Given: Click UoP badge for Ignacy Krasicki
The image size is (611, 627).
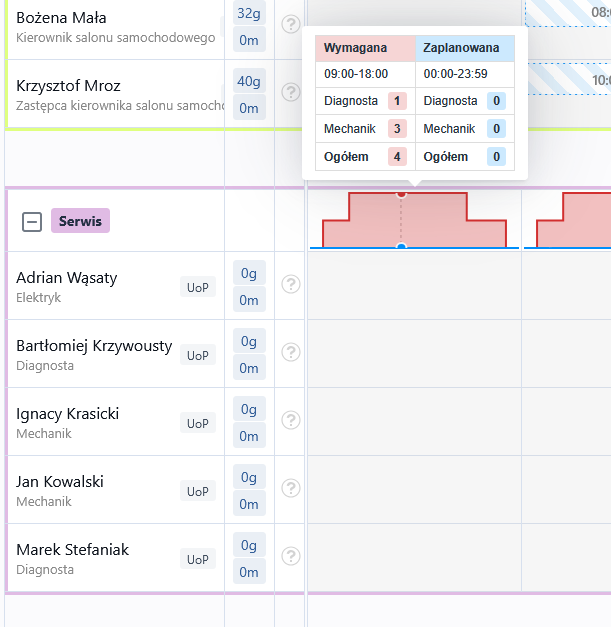Looking at the screenshot, I should (198, 423).
